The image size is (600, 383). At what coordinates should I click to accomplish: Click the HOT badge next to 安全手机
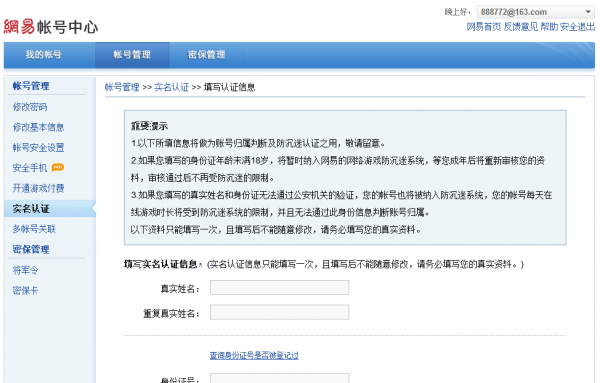pos(58,167)
